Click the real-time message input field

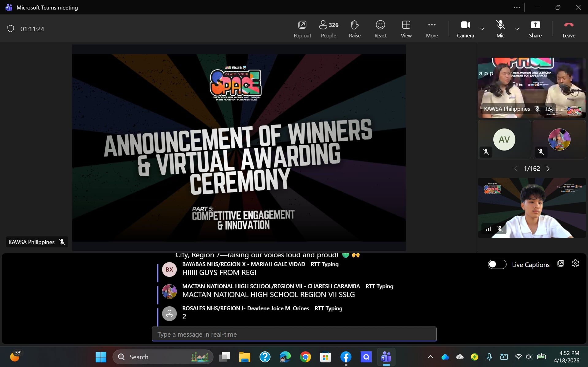click(x=294, y=334)
